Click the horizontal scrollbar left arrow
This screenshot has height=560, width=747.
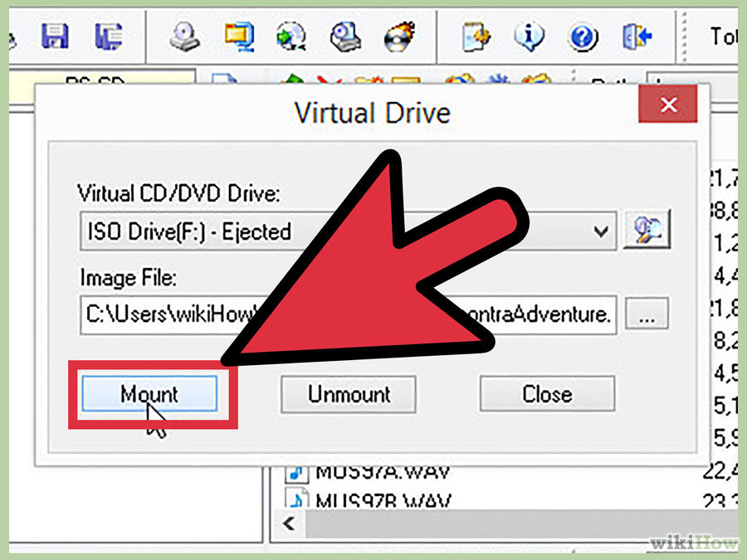289,523
